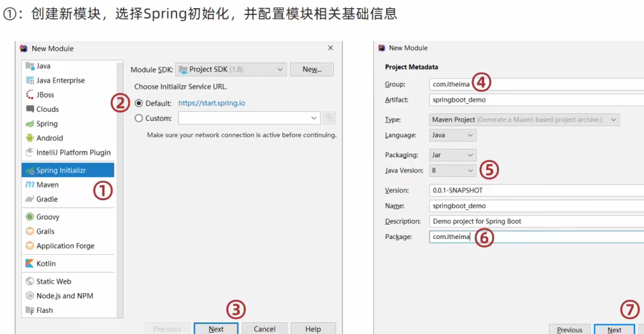This screenshot has height=334, width=644.
Task: Click the Java Enterprise icon
Action: (29, 81)
